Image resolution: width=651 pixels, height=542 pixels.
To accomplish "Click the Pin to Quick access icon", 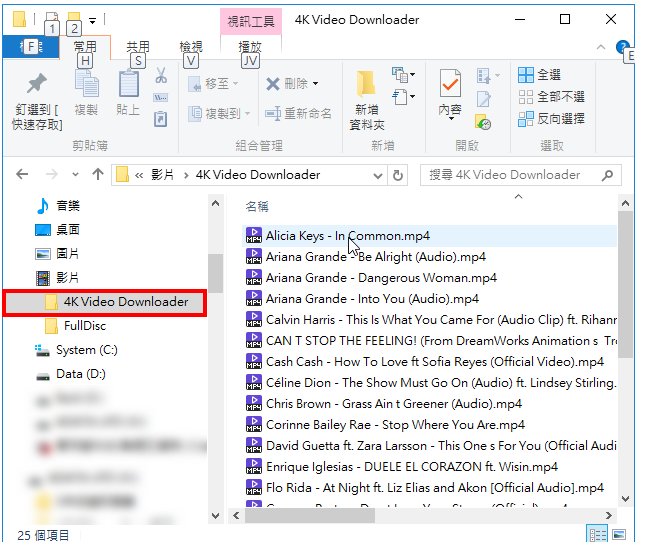I will click(x=37, y=83).
